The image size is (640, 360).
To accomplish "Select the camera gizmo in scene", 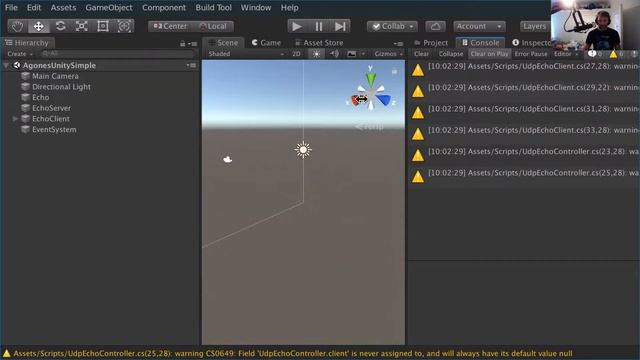I will coord(228,159).
